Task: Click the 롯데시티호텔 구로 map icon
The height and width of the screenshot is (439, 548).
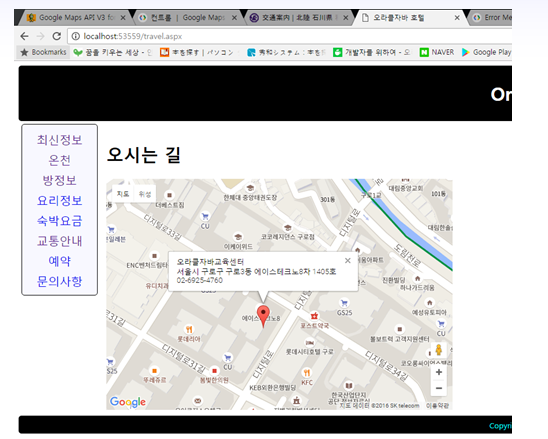Action: click(x=309, y=343)
